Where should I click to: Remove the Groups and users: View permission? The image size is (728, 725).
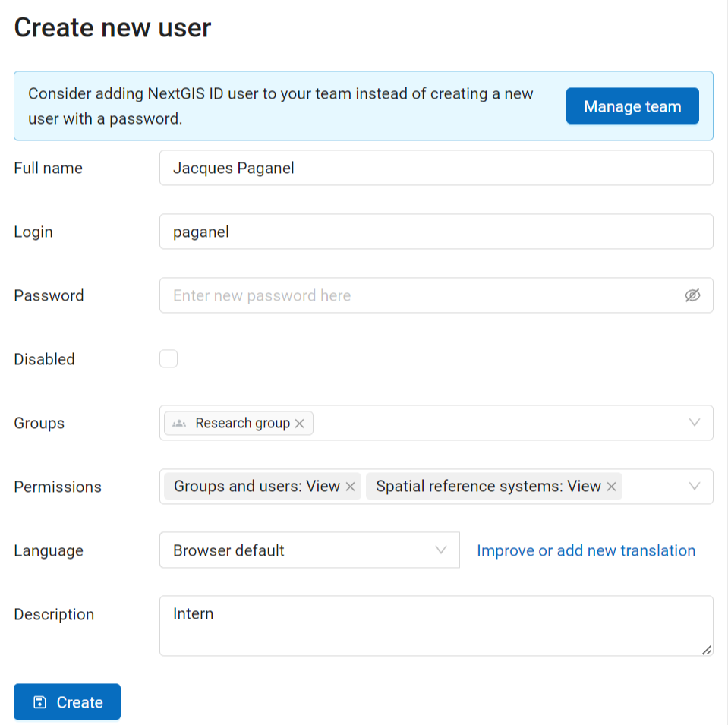click(x=351, y=487)
